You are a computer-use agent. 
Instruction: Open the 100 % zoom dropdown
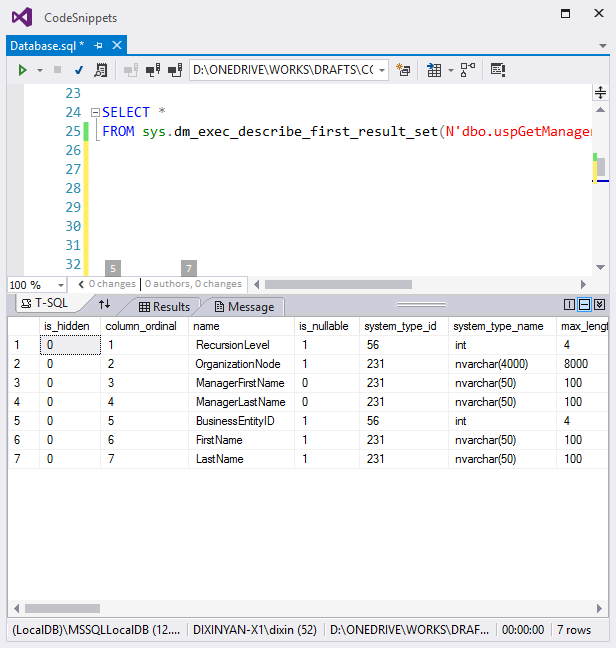click(61, 285)
